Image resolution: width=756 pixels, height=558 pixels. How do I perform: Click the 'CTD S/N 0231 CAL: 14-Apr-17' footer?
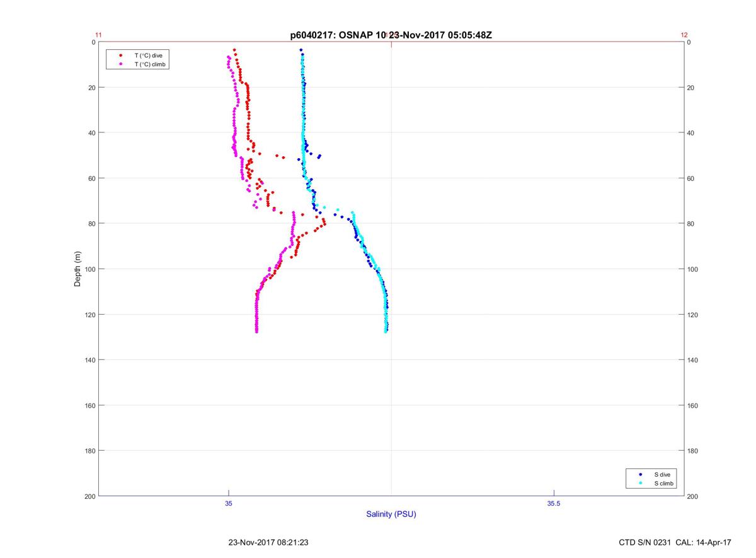coord(675,542)
